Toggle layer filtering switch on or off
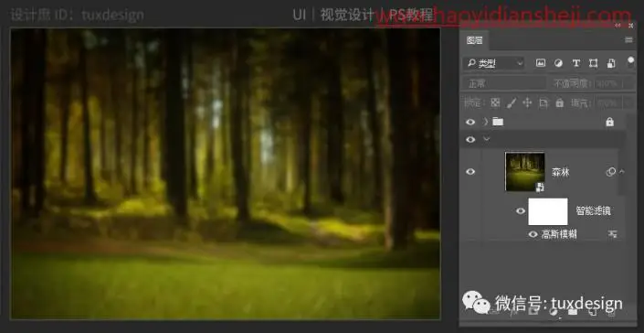Screen dimensions: 644x333 [631, 62]
